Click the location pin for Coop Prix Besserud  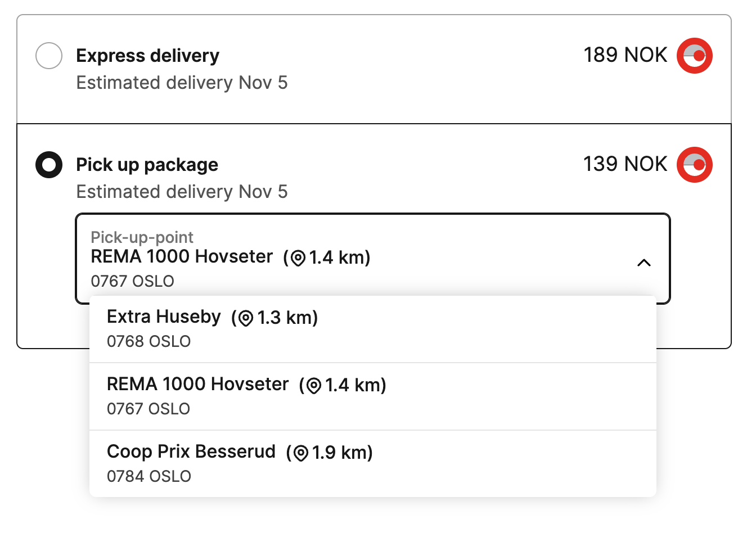tap(301, 453)
